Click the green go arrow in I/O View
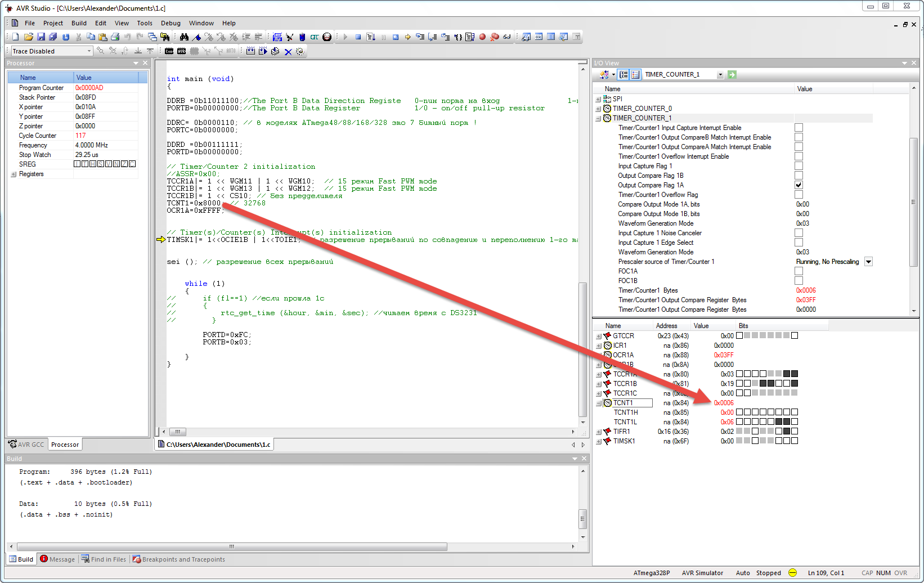The width and height of the screenshot is (924, 583). 732,74
